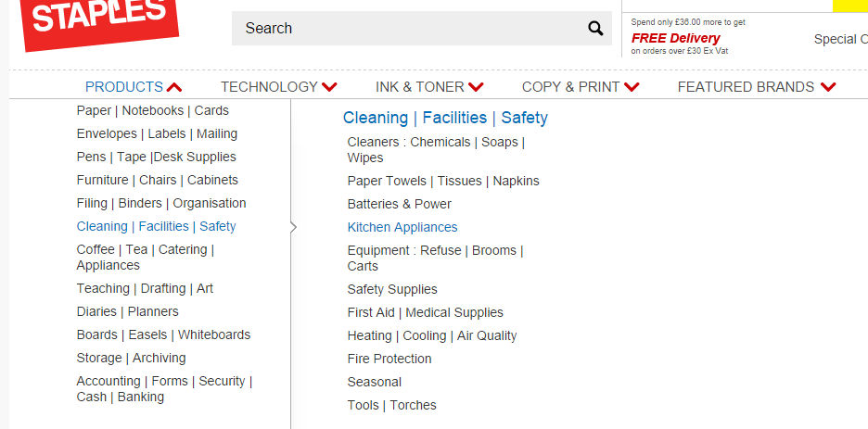The height and width of the screenshot is (429, 868).
Task: Open First Aid | Medical Supplies
Action: pos(425,312)
